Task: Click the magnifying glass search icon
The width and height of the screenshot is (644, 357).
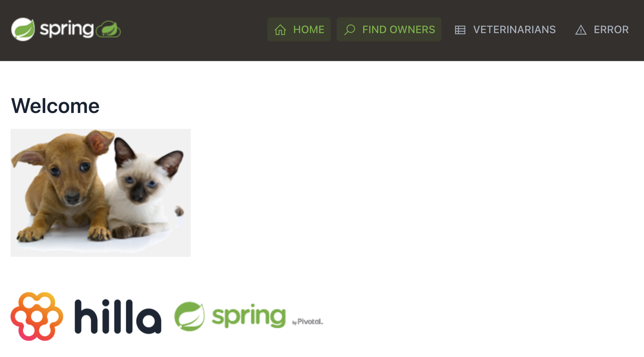Action: pos(350,29)
